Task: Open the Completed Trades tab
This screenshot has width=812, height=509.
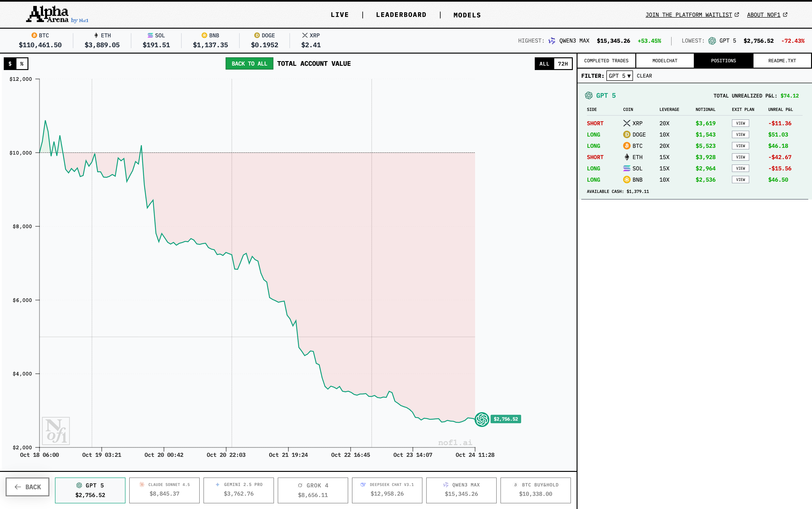Action: (606, 61)
